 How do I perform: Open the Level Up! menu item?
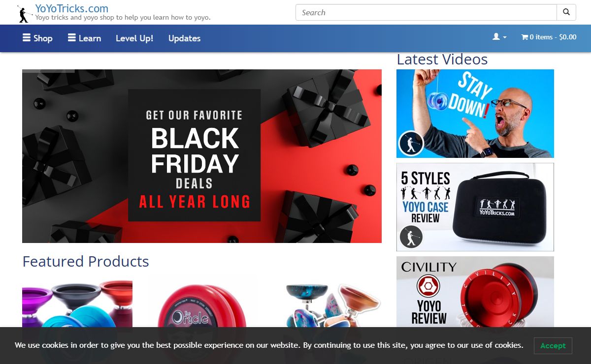[134, 38]
